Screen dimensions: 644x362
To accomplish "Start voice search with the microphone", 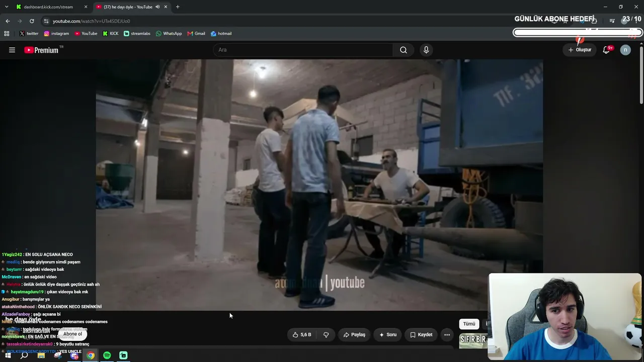I will [426, 50].
